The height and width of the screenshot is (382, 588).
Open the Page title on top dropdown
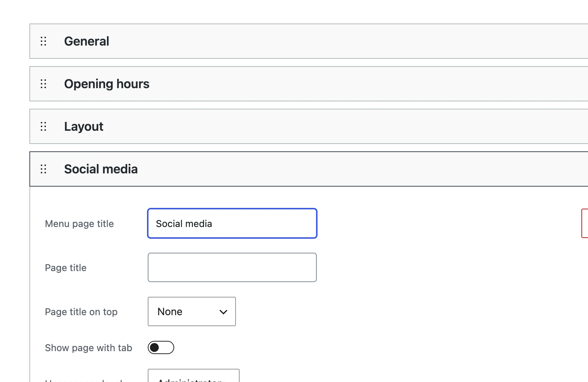192,311
